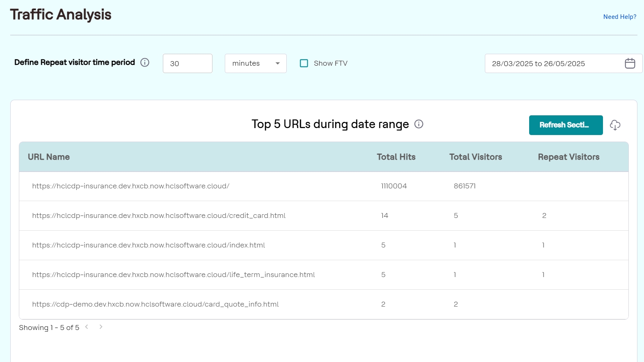Viewport: 644px width, 362px height.
Task: Click info icon beside Repeat visitor time period
Action: tap(145, 62)
